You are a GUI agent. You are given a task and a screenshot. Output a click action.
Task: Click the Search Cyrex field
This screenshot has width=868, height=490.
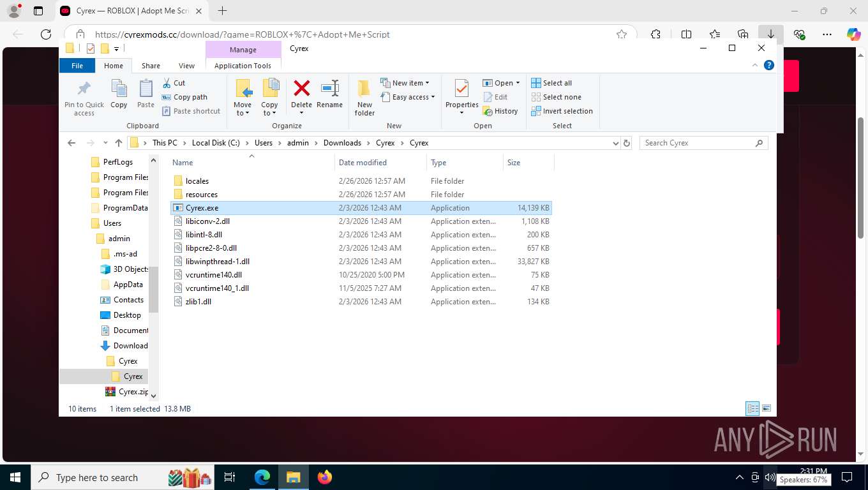(703, 143)
